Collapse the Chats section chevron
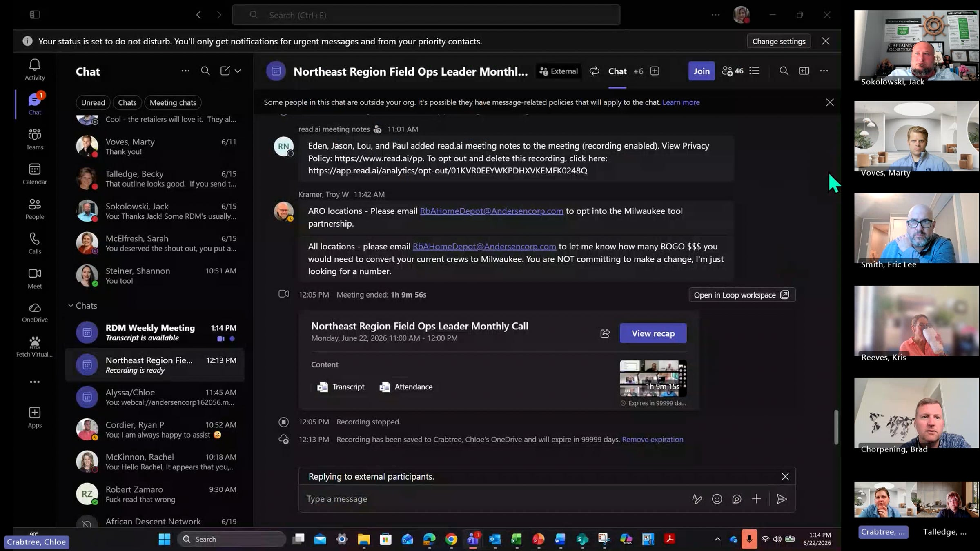 pyautogui.click(x=71, y=305)
